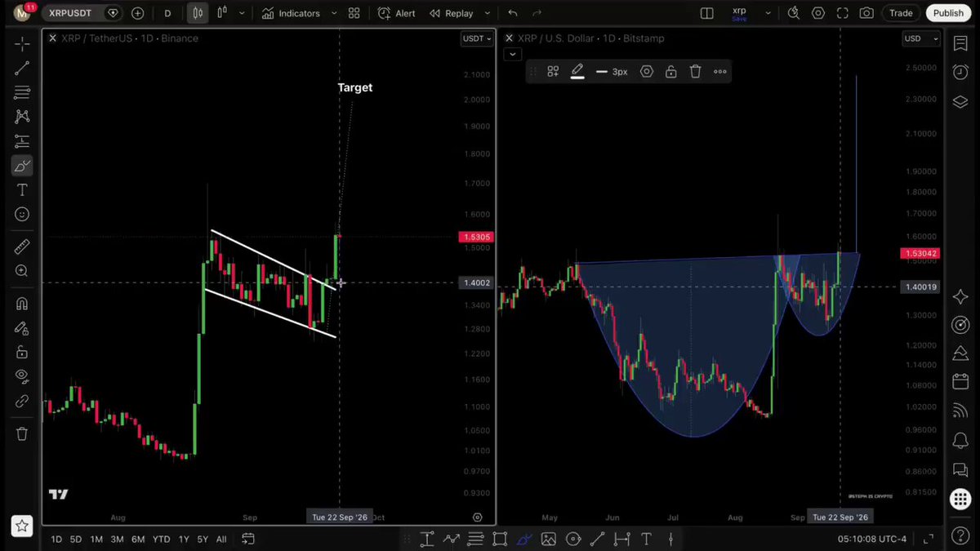Start bar Replay mode
This screenshot has width=980, height=551.
(x=452, y=13)
